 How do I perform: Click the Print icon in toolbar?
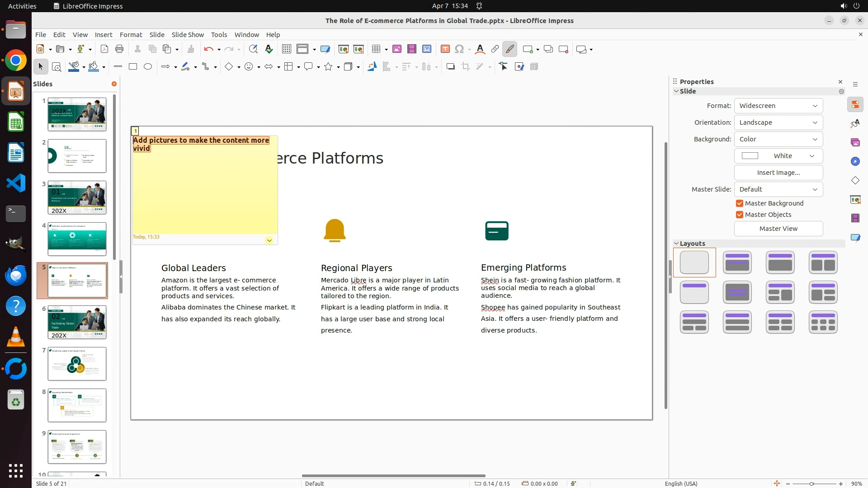point(119,49)
